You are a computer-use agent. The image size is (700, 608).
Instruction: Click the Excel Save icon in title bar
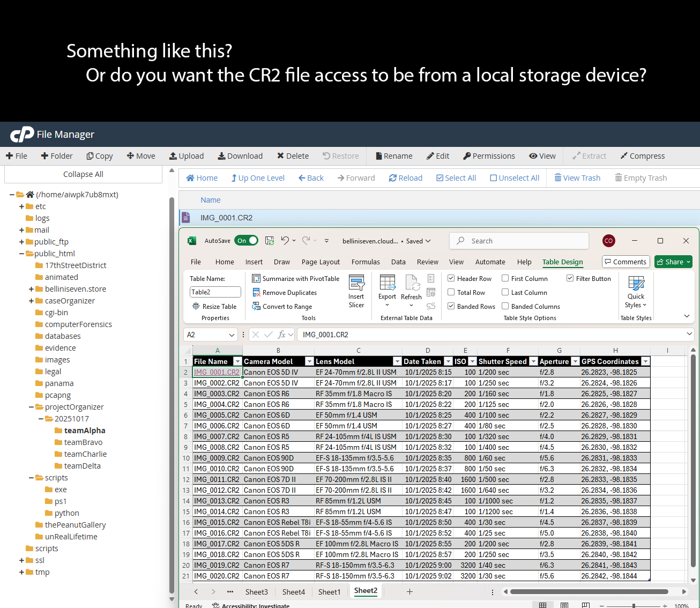tap(270, 241)
